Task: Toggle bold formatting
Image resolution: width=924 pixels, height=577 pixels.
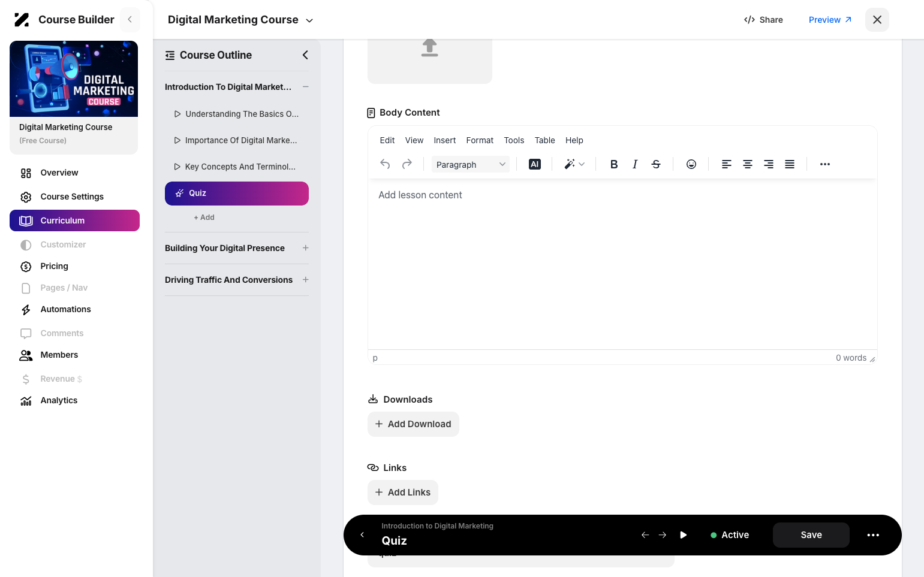Action: 614,164
